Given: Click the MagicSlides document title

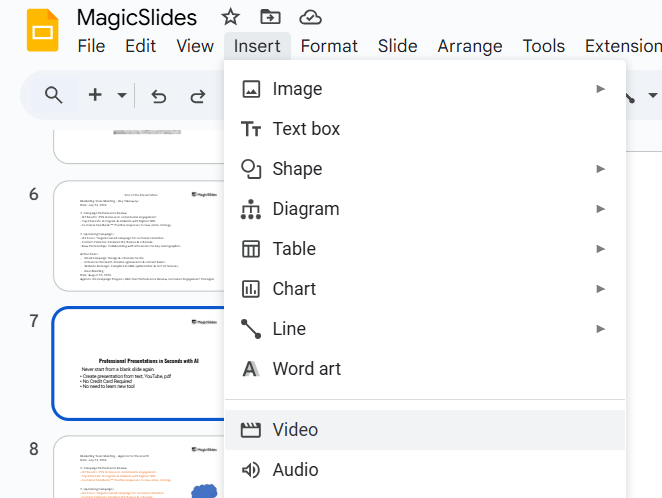Looking at the screenshot, I should point(137,17).
